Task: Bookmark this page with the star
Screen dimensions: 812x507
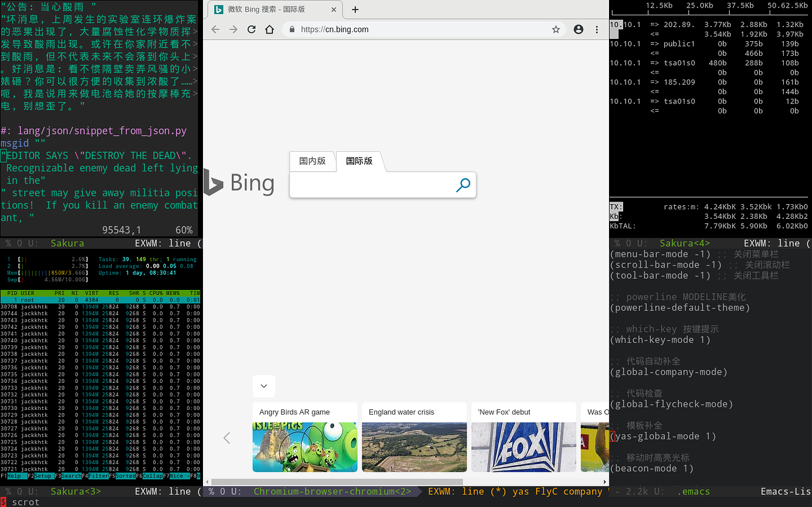Action: click(x=555, y=29)
